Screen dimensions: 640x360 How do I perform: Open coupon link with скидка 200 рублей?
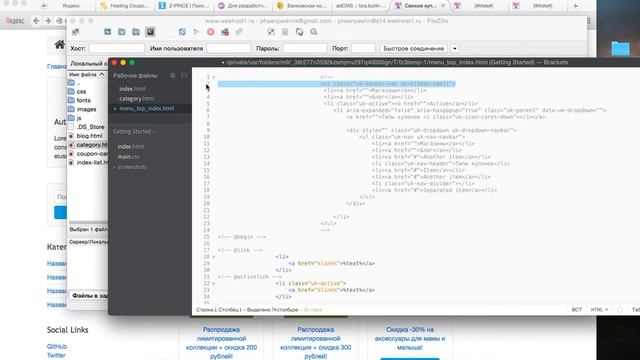[221, 343]
